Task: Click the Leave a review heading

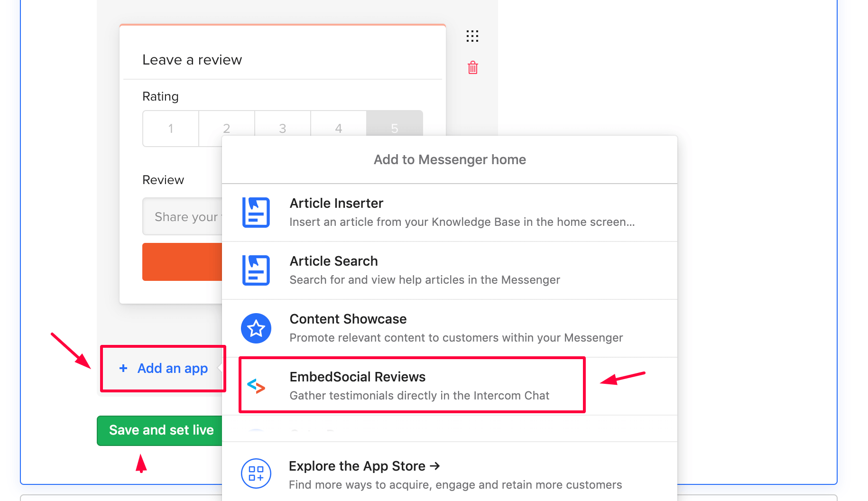Action: pos(192,60)
